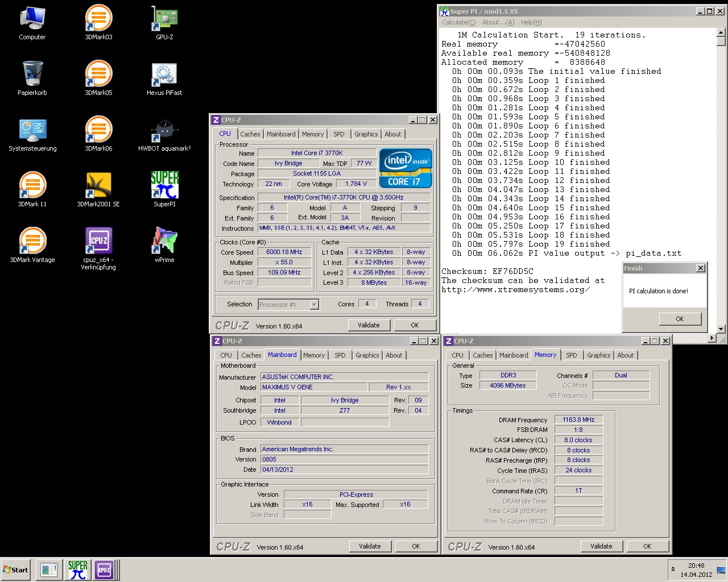This screenshot has width=728, height=582.
Task: Open the Computer desktop icon
Action: coord(32,22)
